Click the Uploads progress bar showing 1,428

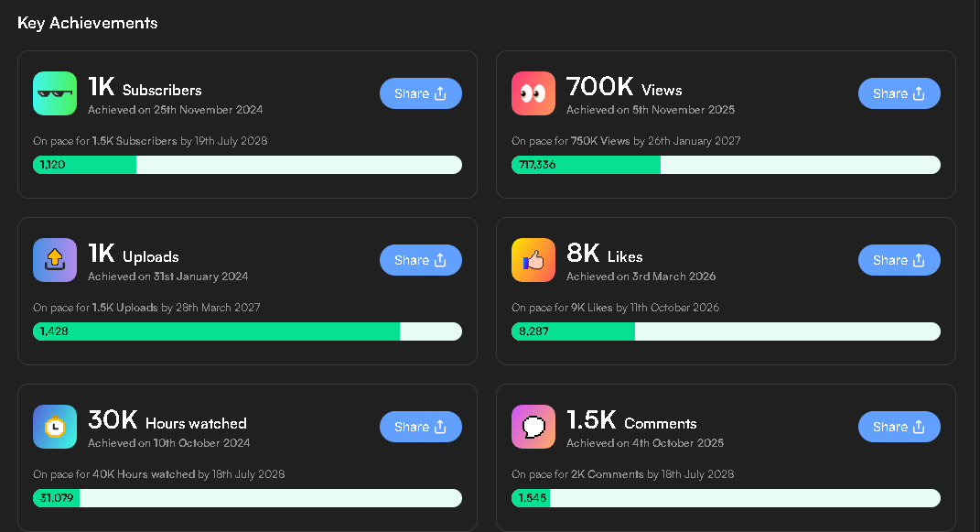coord(247,331)
